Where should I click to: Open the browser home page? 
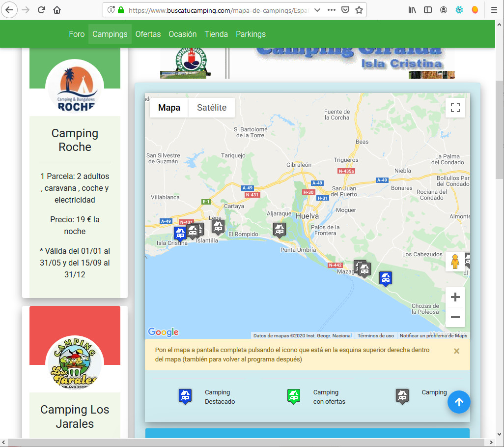(x=57, y=10)
